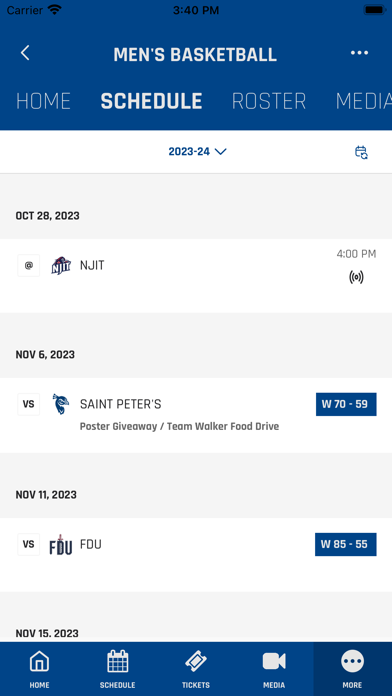Image resolution: width=392 pixels, height=696 pixels.
Task: Select the SCHEDULE tab at the top
Action: (151, 102)
